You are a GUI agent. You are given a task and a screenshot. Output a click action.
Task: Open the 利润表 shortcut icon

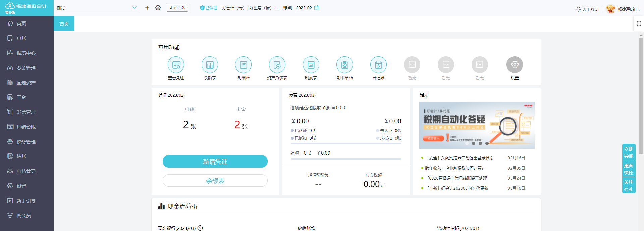(311, 65)
